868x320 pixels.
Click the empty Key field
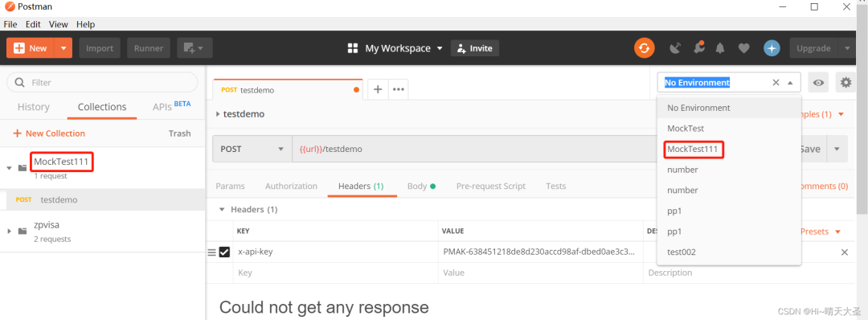coord(335,273)
